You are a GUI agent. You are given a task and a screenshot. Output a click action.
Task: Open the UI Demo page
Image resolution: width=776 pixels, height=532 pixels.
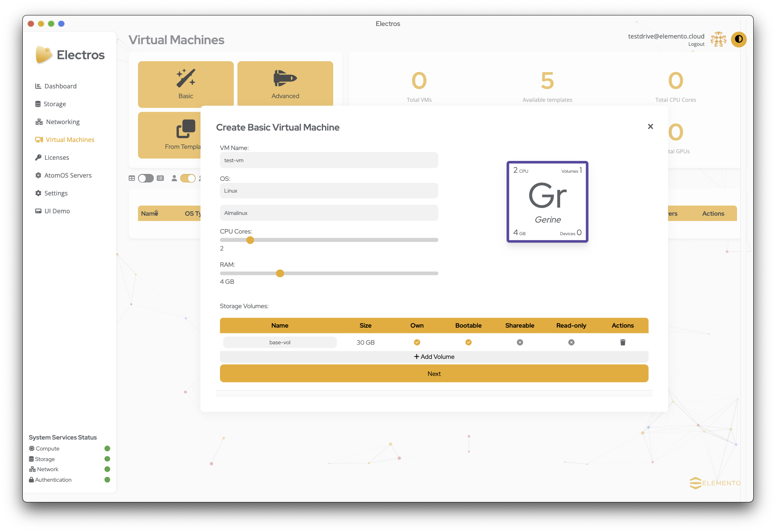52,211
